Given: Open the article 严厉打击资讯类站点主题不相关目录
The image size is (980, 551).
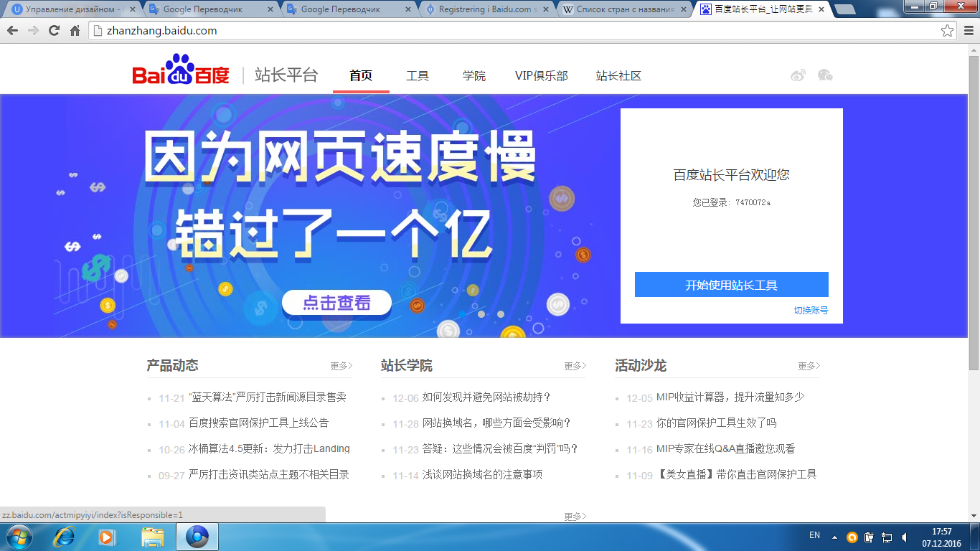Looking at the screenshot, I should [x=269, y=474].
